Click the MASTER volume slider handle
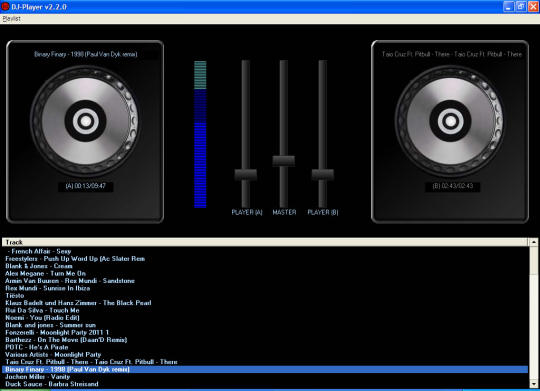Image resolution: width=540 pixels, height=391 pixels. 283,161
